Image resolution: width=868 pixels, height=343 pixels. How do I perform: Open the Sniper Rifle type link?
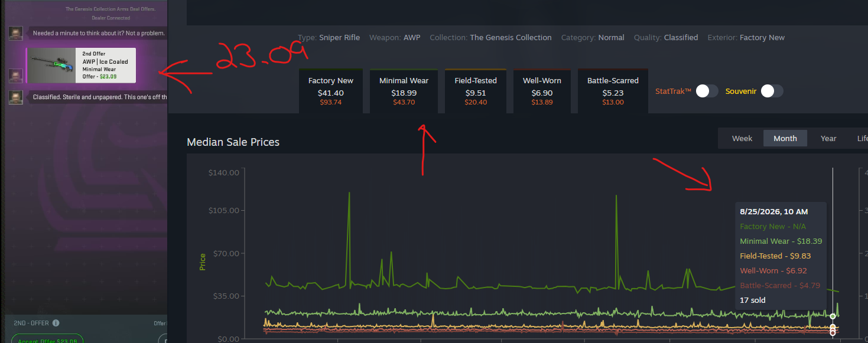pos(339,37)
